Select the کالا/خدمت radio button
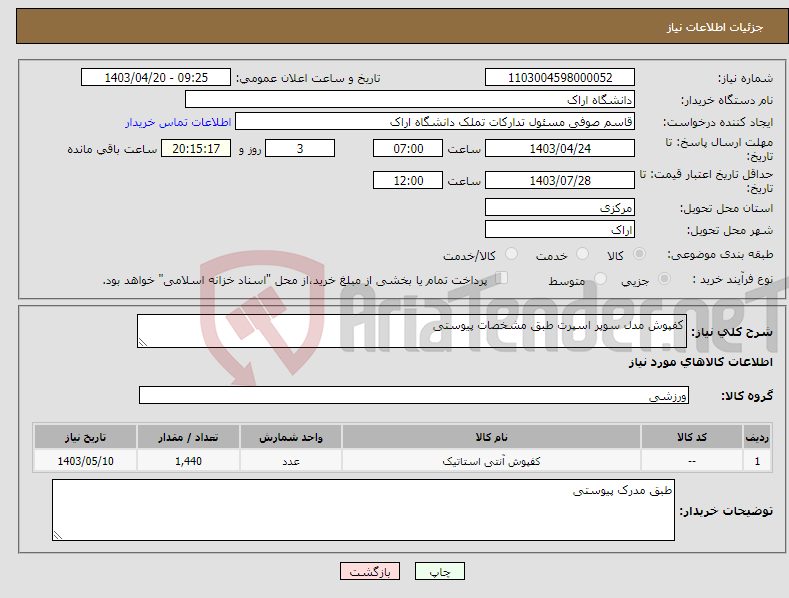The width and height of the screenshot is (789, 598). click(x=511, y=254)
